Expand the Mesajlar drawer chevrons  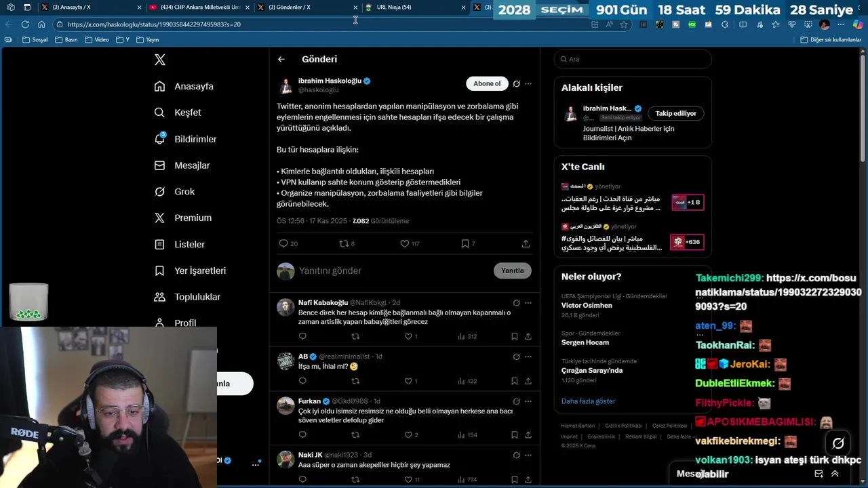point(835,474)
